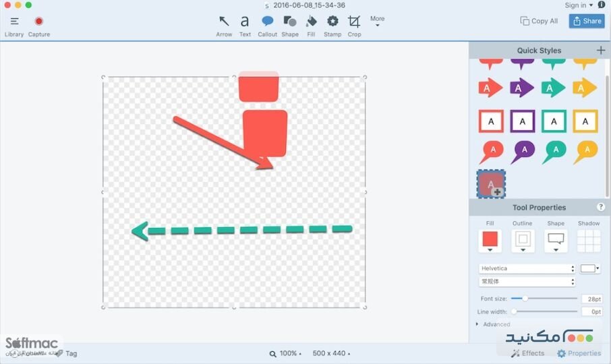This screenshot has width=611, height=364.
Task: Apply the teal arrow quick style
Action: coord(553,88)
